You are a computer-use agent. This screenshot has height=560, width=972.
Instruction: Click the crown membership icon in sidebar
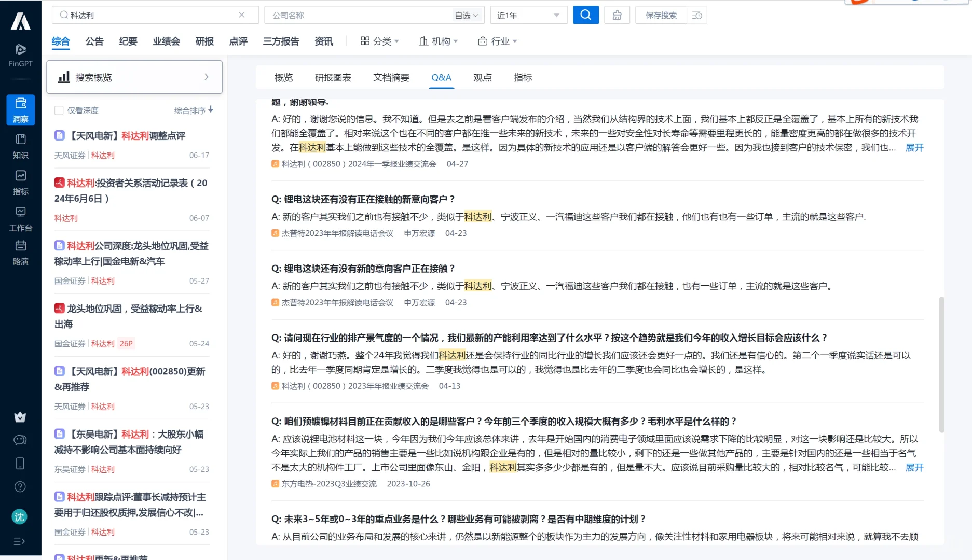20,417
